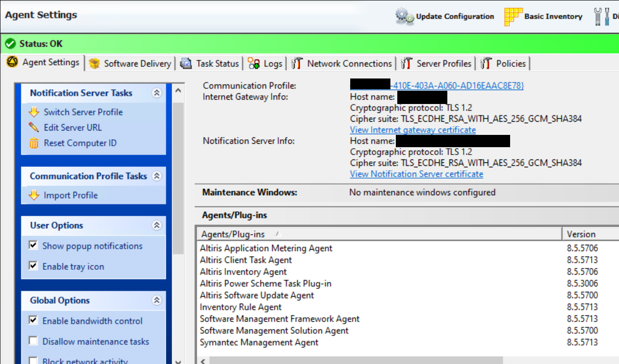This screenshot has height=364, width=619.
Task: Collapse the Global Options panel
Action: (x=157, y=300)
